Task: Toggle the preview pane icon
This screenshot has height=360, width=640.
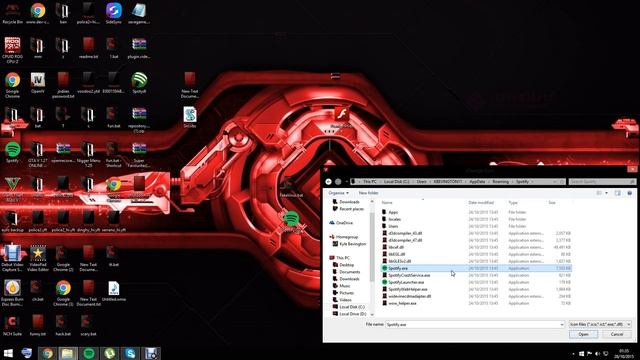Action: click(x=618, y=193)
